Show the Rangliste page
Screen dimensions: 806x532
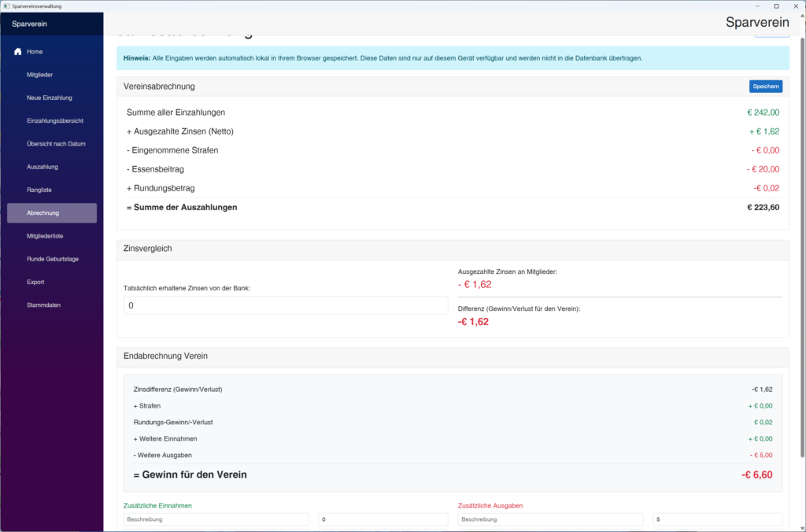[x=39, y=190]
